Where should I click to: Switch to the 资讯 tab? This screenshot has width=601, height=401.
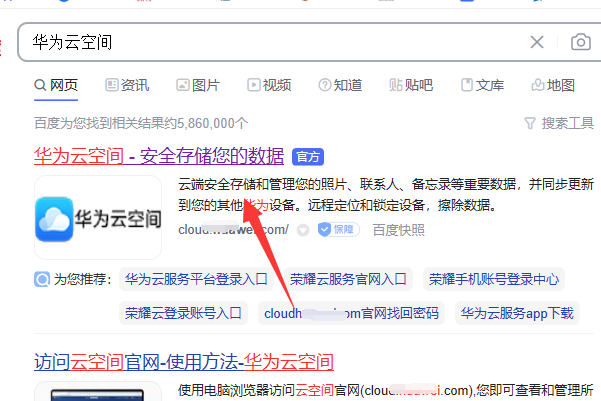(x=127, y=85)
